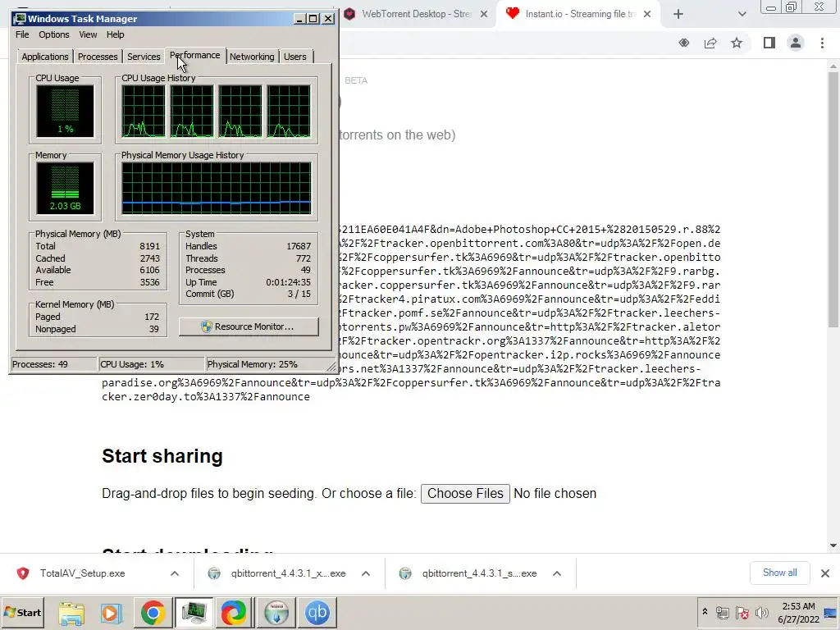Click the Action Center flag tray icon

click(742, 612)
